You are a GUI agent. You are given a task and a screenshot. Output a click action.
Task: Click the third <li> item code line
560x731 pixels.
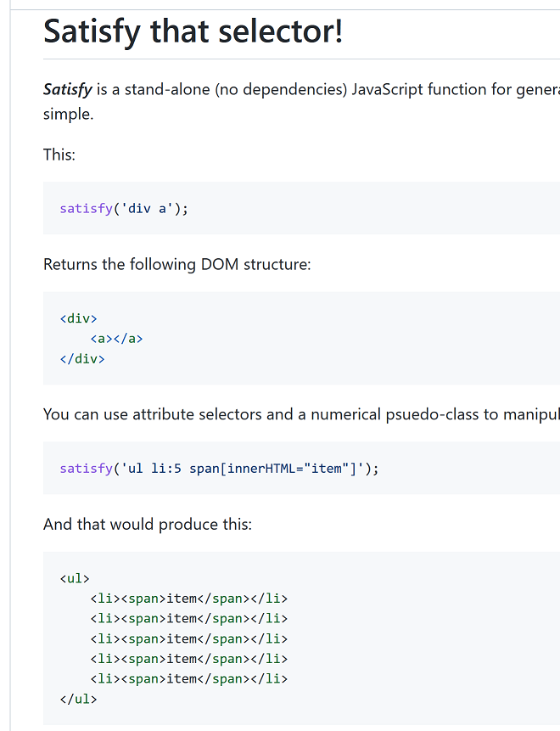pos(188,638)
